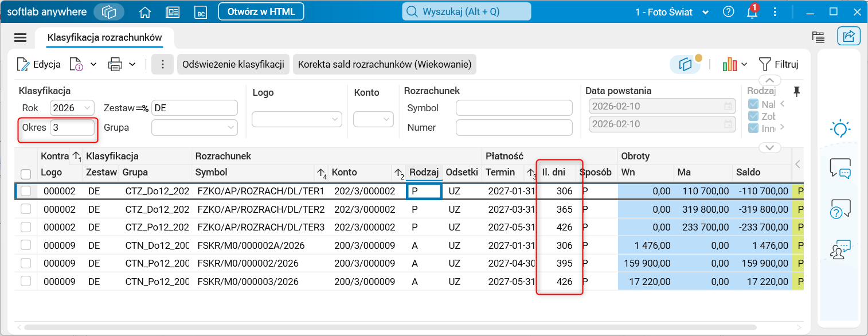Click the document info icon in the toolbar
868x336 pixels.
tap(77, 64)
